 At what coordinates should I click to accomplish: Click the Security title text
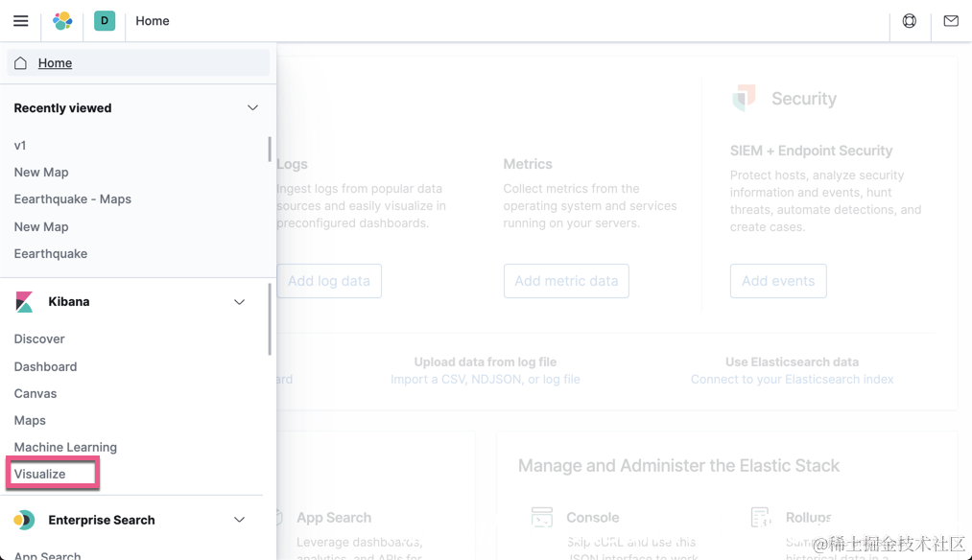pos(804,99)
